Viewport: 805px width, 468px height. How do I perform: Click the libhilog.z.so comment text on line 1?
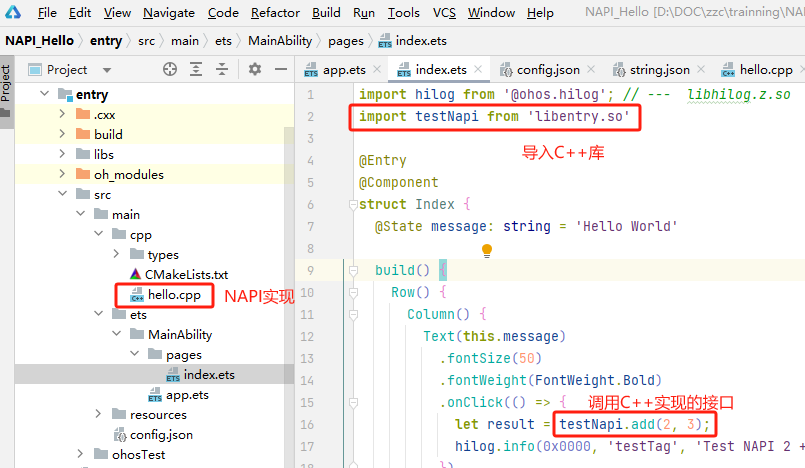(738, 94)
